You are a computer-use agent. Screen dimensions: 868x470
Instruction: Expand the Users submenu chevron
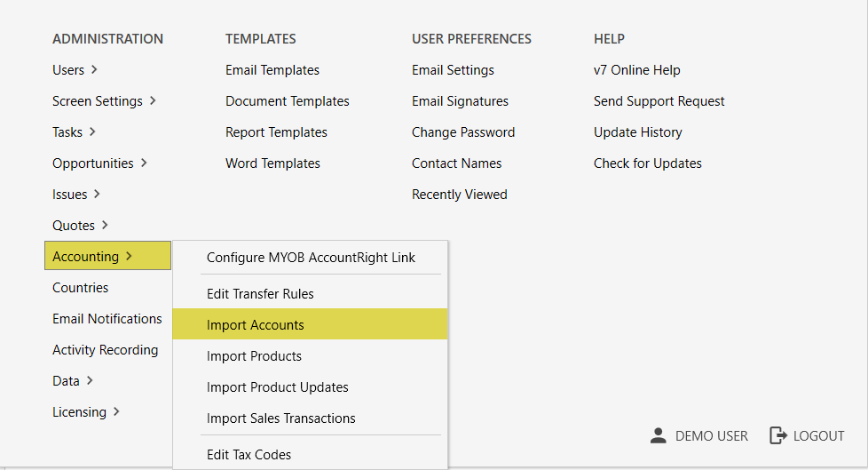94,69
